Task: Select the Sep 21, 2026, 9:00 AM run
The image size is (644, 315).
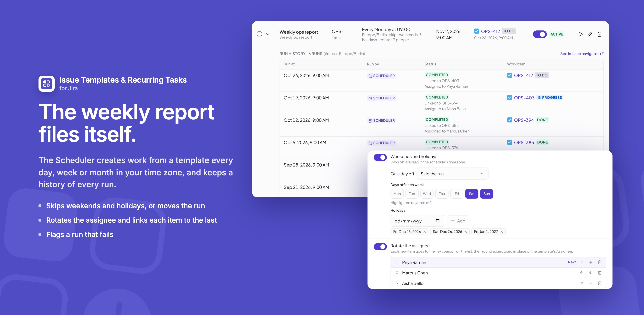Action: click(306, 187)
